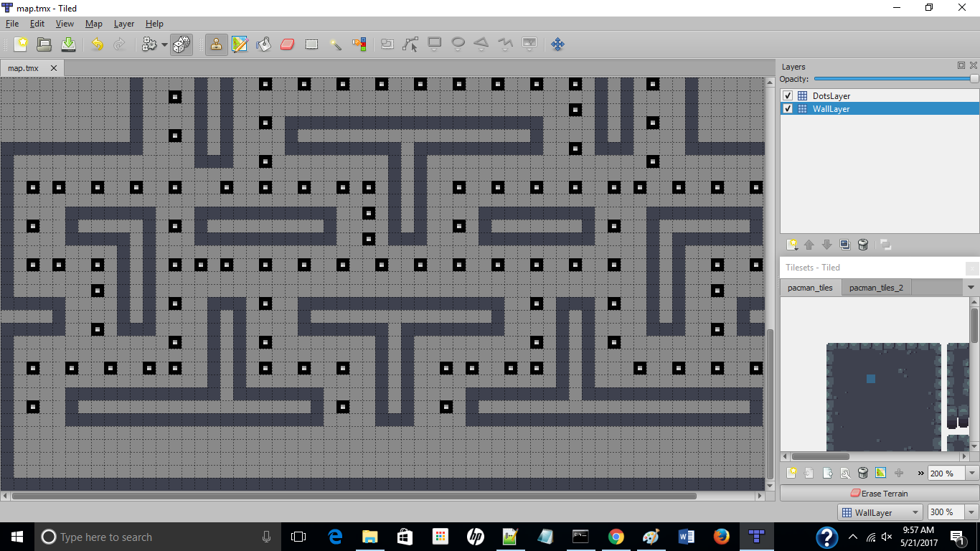Remove the selected layer trash icon
The width and height of the screenshot is (980, 551).
click(x=863, y=245)
